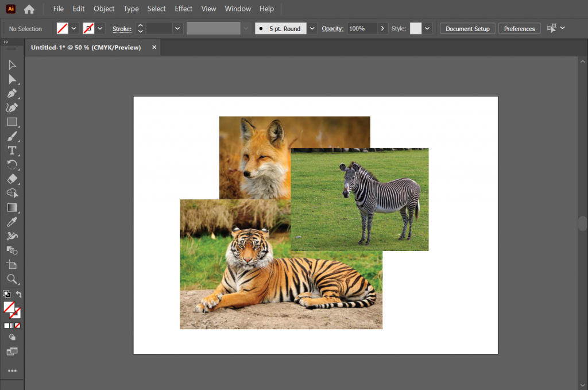This screenshot has width=588, height=390.
Task: Open the Object menu
Action: (x=104, y=9)
